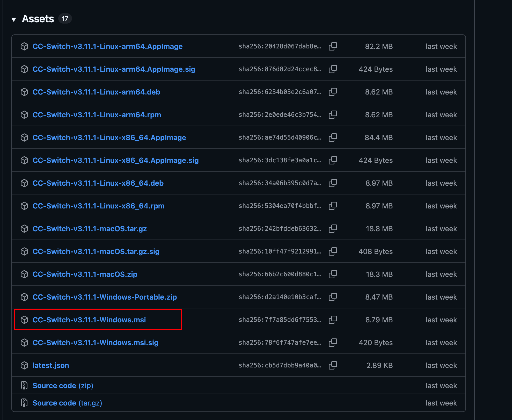Download CC-Switch-v3.11.1-Windows.msi
This screenshot has height=420, width=512.
[x=89, y=320]
